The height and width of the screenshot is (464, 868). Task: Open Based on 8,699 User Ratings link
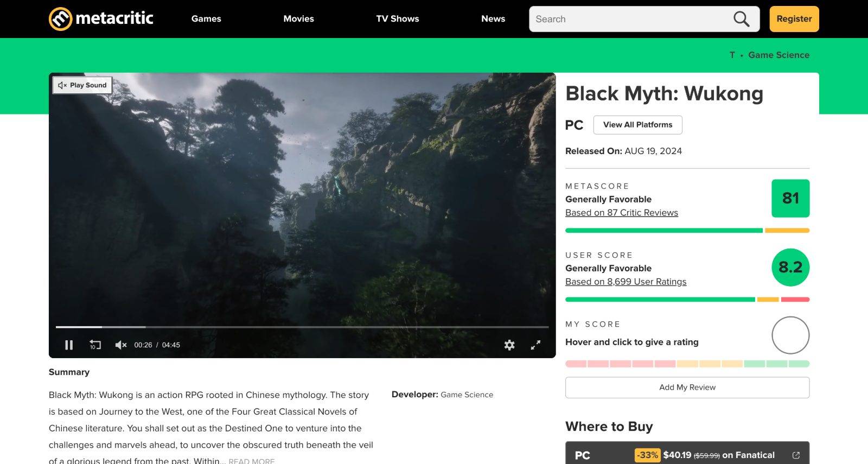tap(626, 282)
